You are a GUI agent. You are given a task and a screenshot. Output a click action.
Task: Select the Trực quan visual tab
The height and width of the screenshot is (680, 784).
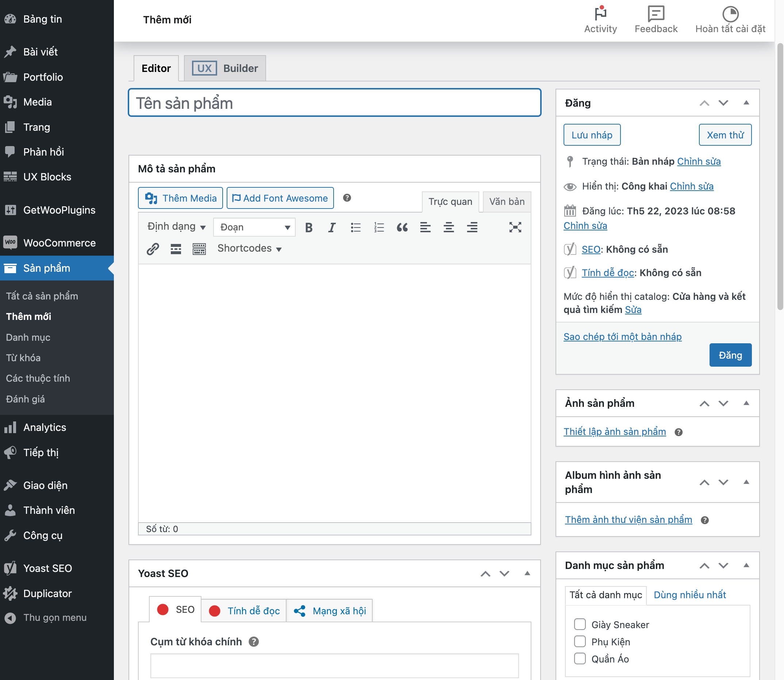(450, 202)
